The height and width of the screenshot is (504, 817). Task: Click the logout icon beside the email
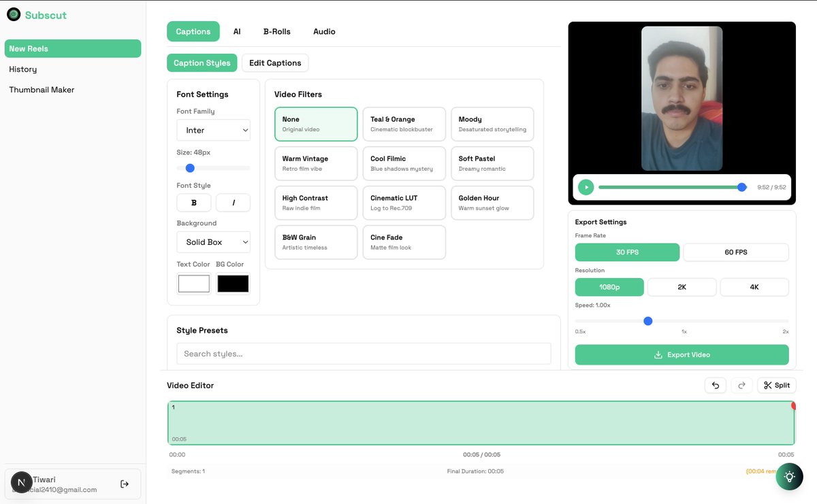pyautogui.click(x=125, y=484)
